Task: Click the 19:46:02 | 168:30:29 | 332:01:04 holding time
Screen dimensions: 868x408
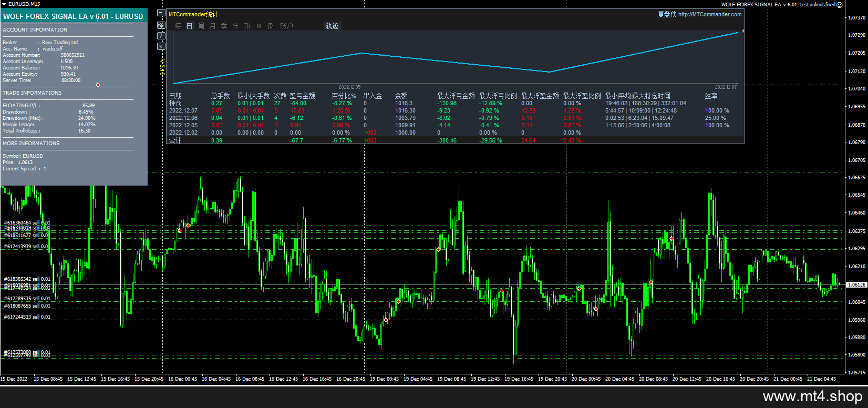Action: click(x=646, y=103)
